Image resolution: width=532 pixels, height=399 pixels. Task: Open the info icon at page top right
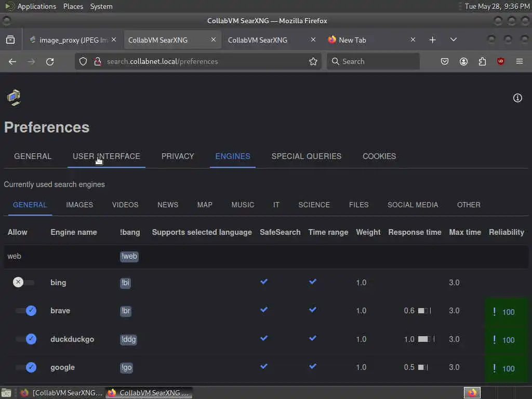tap(517, 98)
